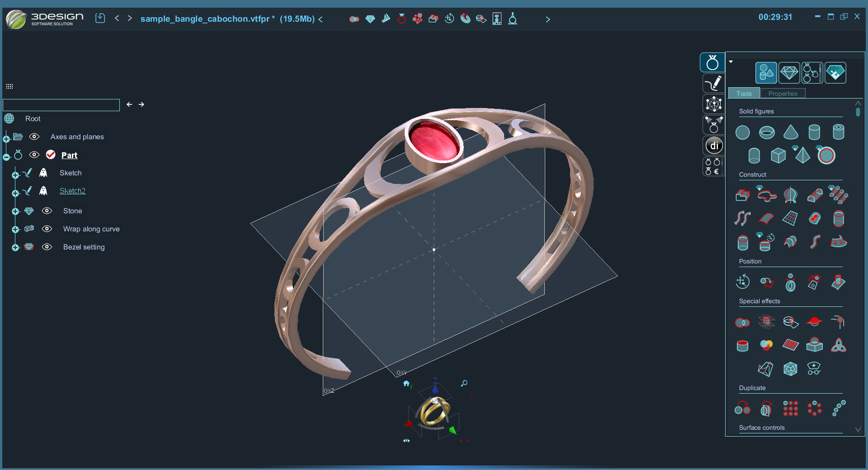The width and height of the screenshot is (868, 470).
Task: Click the 3D printer icon in top toolbar
Action: pyautogui.click(x=497, y=19)
